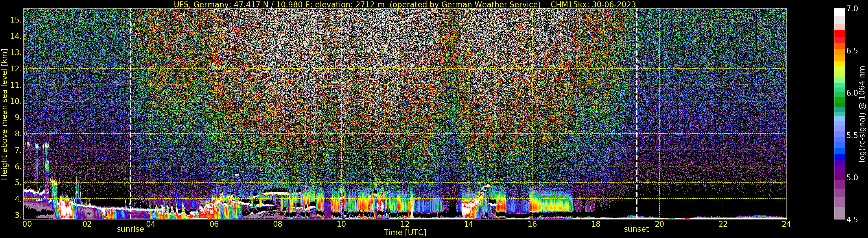Click the time axis tick '24'
The width and height of the screenshot is (868, 238).
coord(786,224)
